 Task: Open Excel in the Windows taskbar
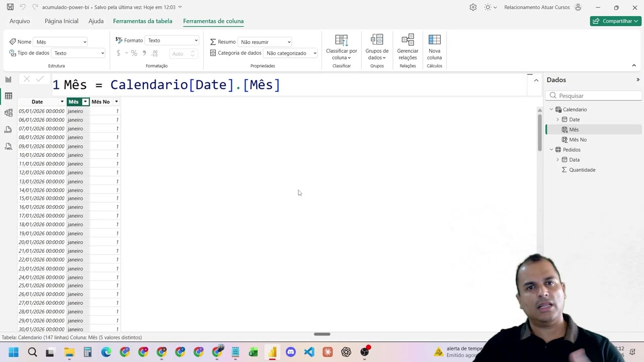[x=254, y=352]
